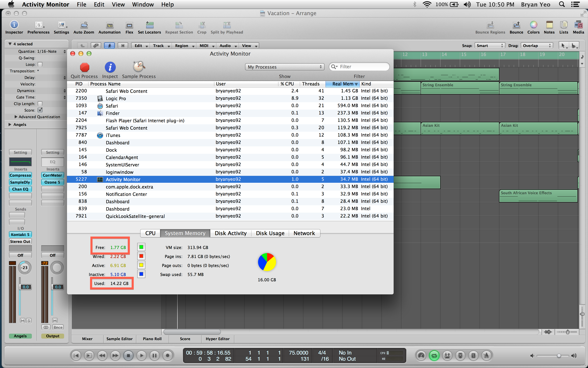Click the Angels channel pan knob
This screenshot has height=368, width=588.
click(x=25, y=267)
